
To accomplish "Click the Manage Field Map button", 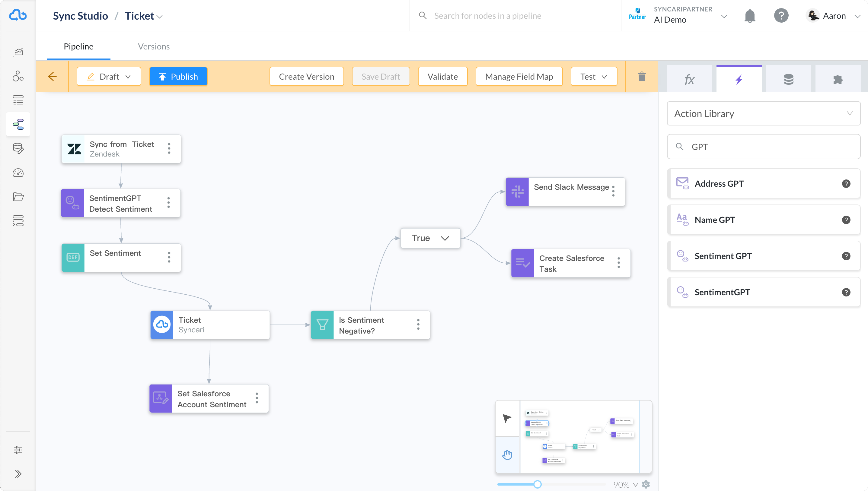I will point(519,77).
